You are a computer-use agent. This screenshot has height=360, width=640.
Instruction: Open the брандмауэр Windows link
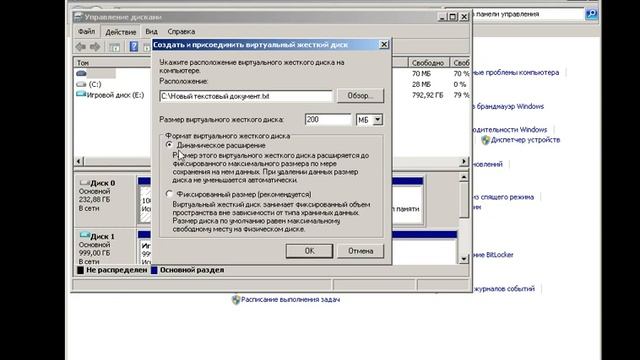click(509, 107)
